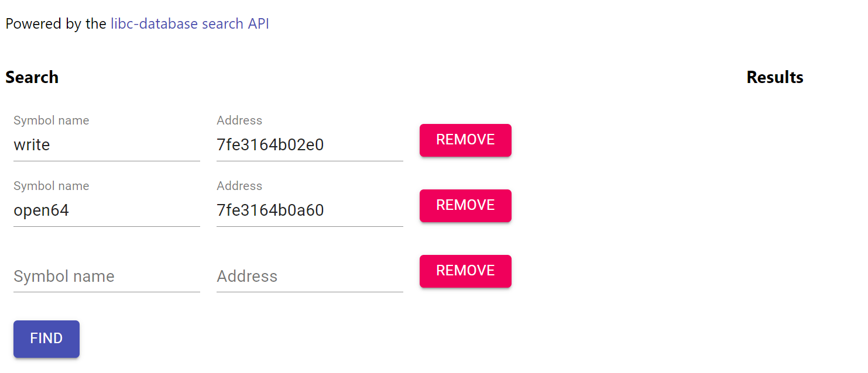Screen dimensions: 868x373
Task: Select the Symbol name field containing "open64"
Action: click(x=106, y=210)
